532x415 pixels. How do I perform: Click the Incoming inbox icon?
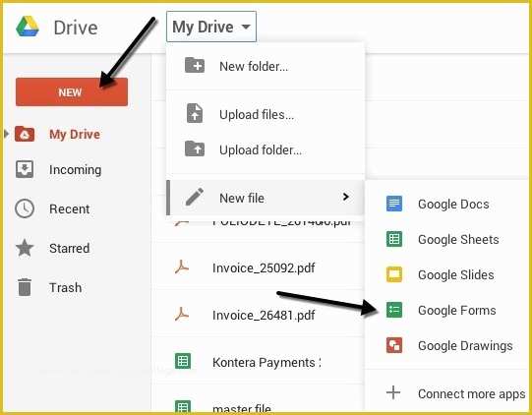click(25, 169)
